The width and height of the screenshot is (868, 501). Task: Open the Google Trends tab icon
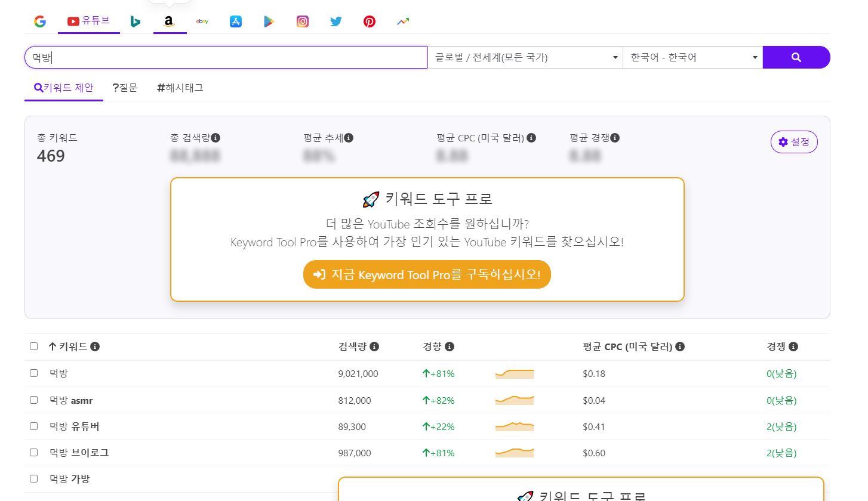point(403,22)
